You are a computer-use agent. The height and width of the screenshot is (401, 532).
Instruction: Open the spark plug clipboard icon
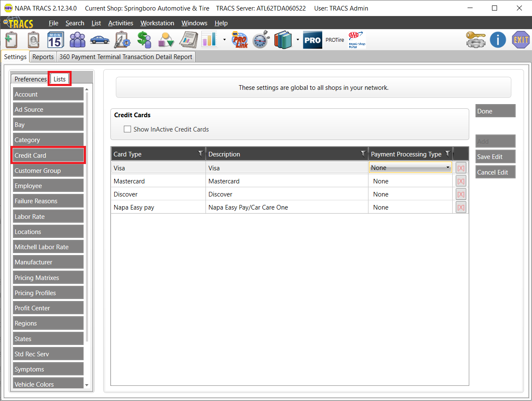tap(122, 40)
